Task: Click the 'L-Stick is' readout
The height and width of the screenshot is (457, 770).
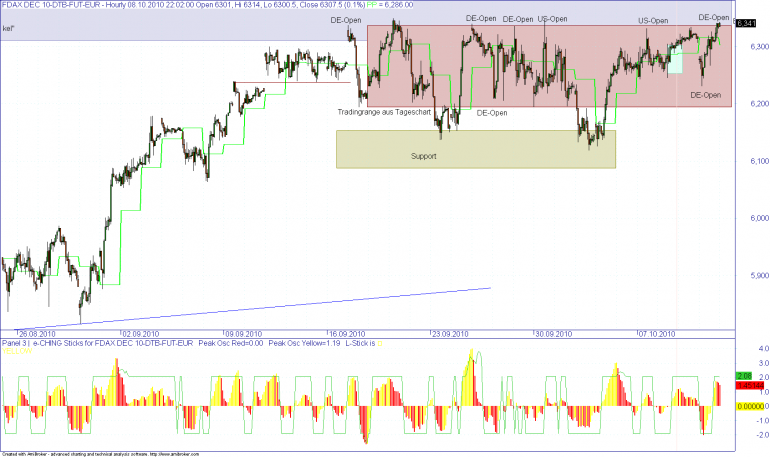Action: (360, 343)
